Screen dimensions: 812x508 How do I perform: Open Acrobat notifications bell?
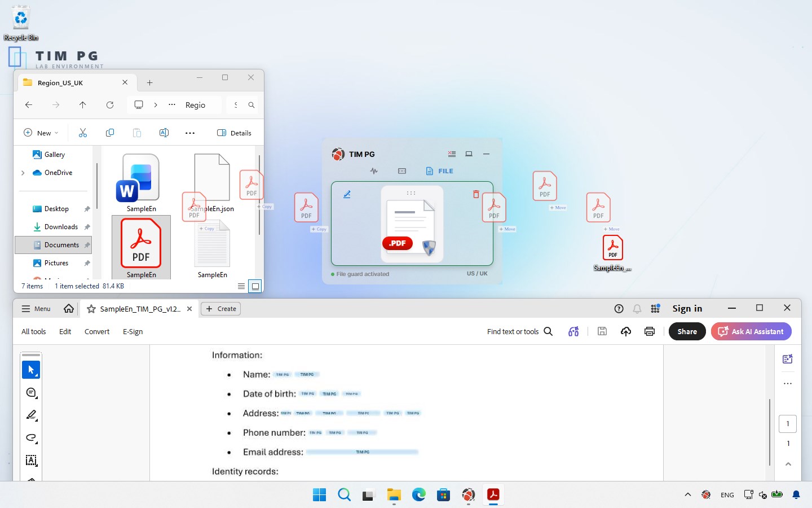637,309
